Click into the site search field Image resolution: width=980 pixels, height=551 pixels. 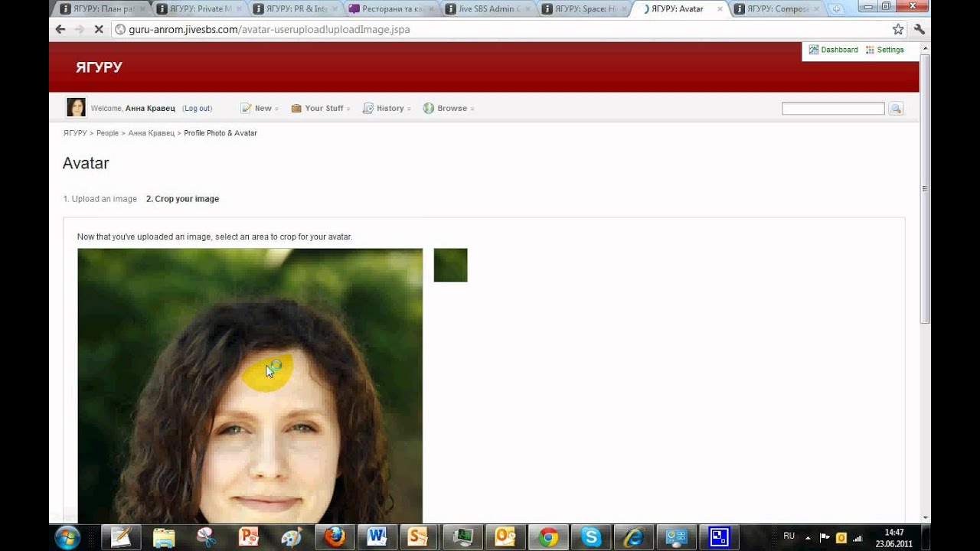pos(833,109)
